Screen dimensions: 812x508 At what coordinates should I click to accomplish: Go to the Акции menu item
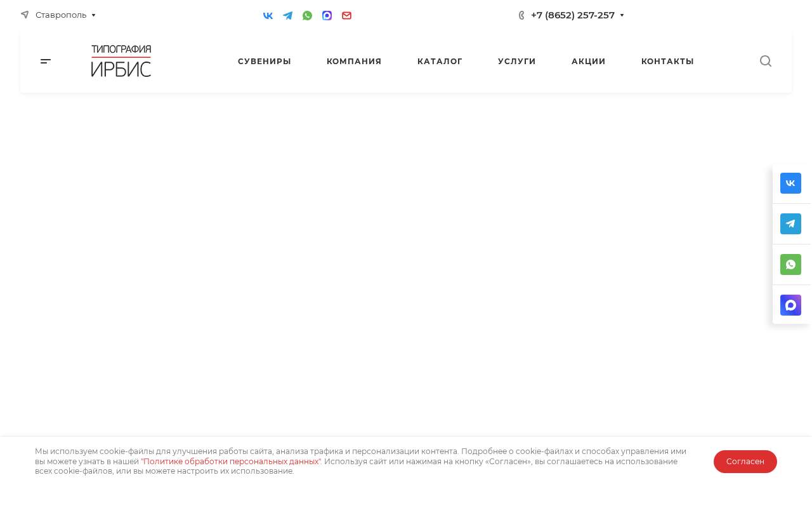(x=589, y=61)
